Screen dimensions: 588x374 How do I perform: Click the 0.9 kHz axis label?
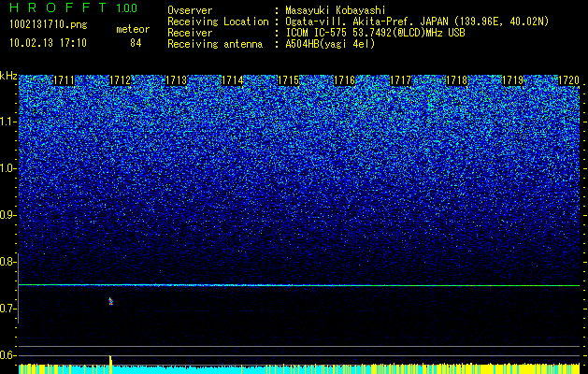pos(7,215)
